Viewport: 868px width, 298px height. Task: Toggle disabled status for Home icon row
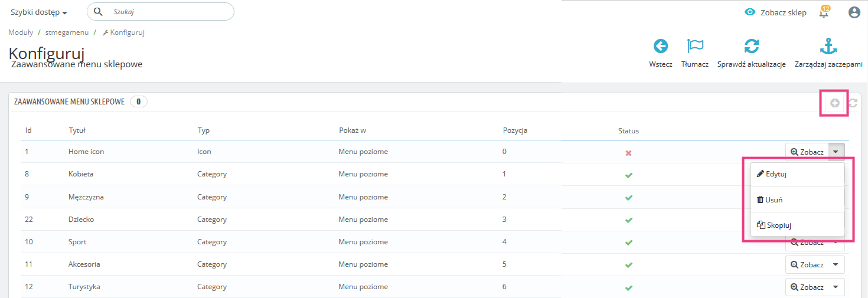(x=628, y=153)
